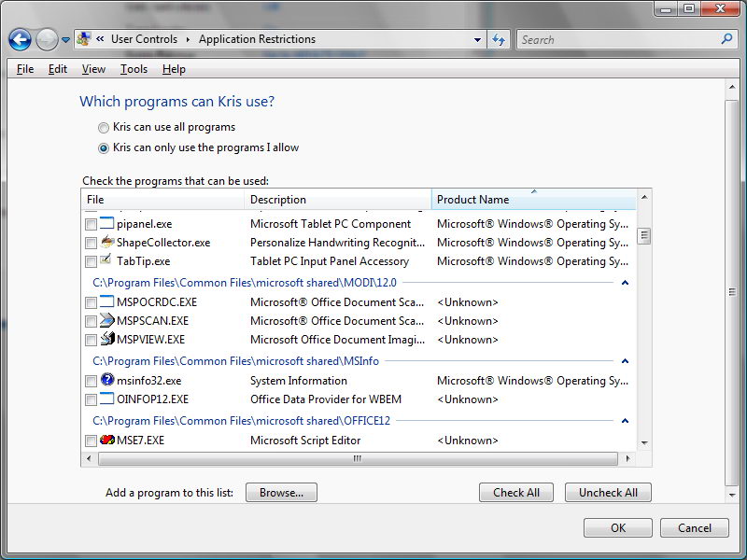Image resolution: width=747 pixels, height=560 pixels.
Task: Click the Uncheck All button
Action: click(608, 493)
